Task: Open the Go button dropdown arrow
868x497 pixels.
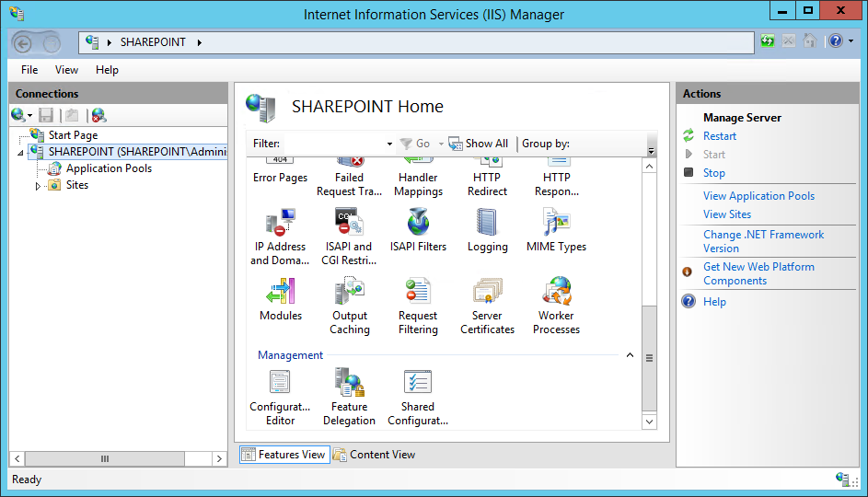Action: [441, 144]
